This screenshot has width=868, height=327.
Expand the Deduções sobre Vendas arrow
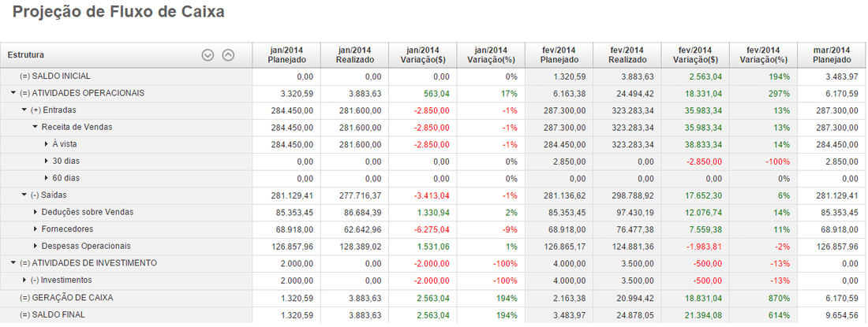pos(36,212)
